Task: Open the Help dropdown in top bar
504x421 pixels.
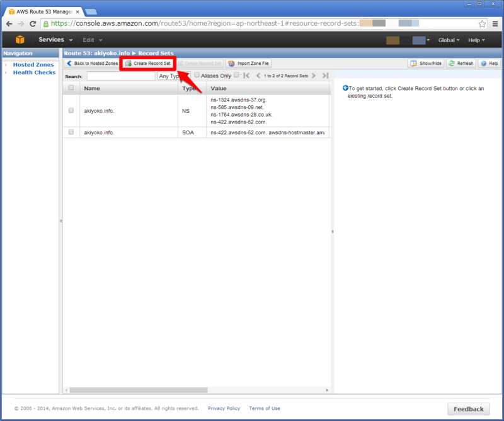Action: 476,40
